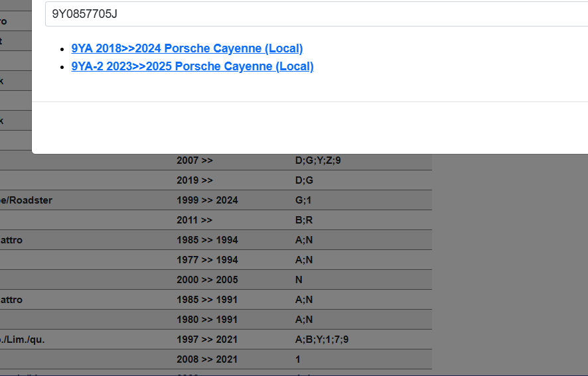Click the D;G;Y;Z;9 codes cell
Screen dimensions: 588x376
pyautogui.click(x=318, y=160)
